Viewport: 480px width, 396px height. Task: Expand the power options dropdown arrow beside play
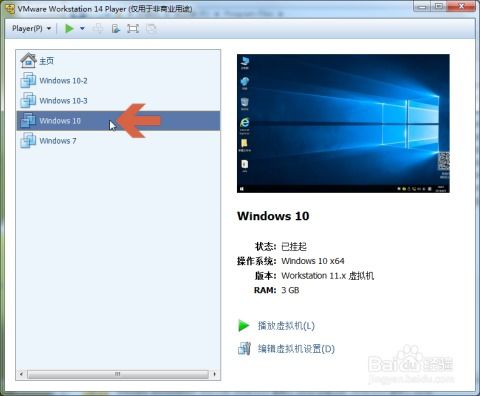pos(82,29)
